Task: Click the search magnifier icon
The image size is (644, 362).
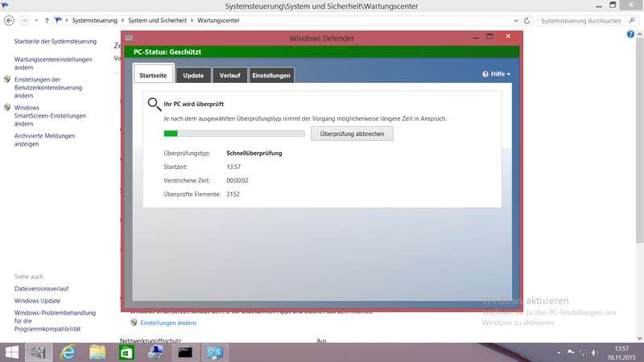Action: click(x=632, y=20)
